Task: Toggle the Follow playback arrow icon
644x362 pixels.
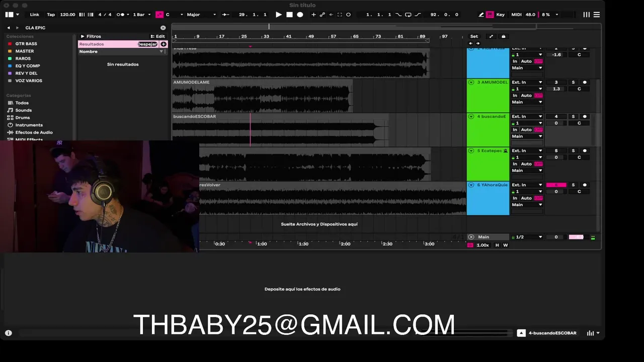Action: [x=225, y=15]
